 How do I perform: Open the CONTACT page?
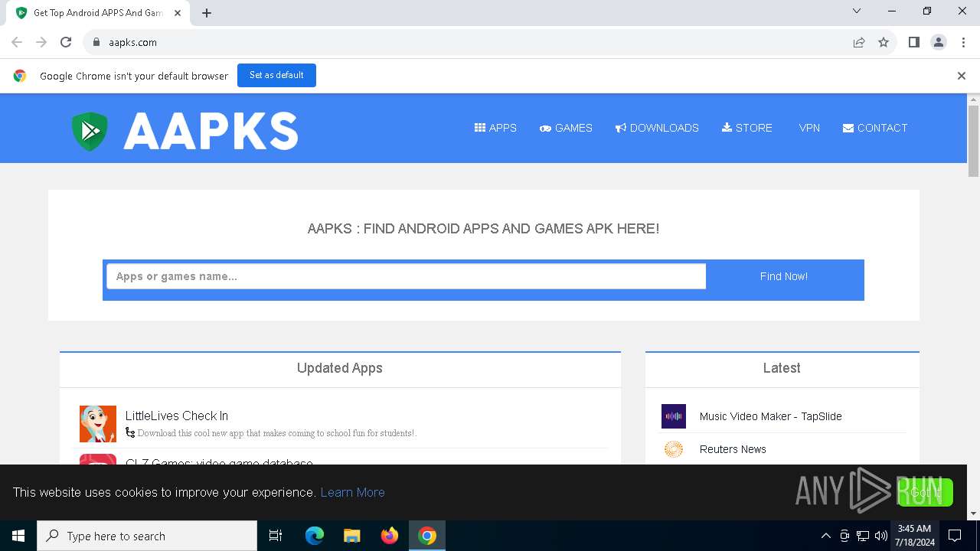coord(875,128)
